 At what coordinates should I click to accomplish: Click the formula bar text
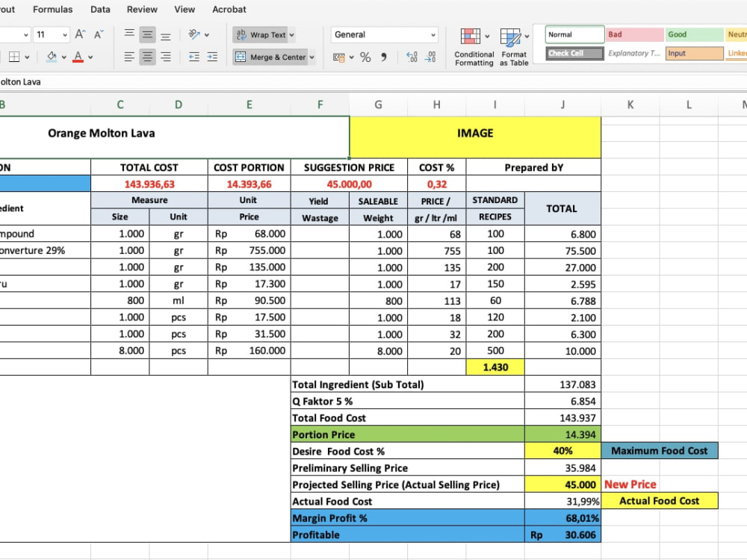[x=20, y=82]
